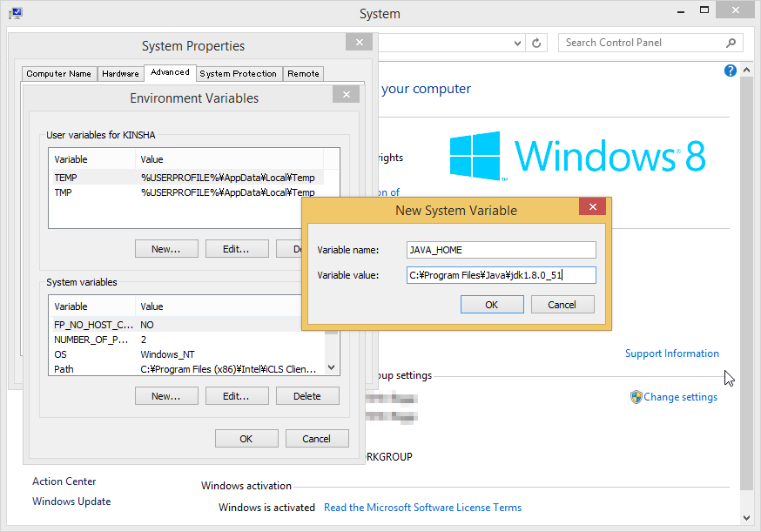Click the Change settings link
The height and width of the screenshot is (532, 761).
coord(680,397)
